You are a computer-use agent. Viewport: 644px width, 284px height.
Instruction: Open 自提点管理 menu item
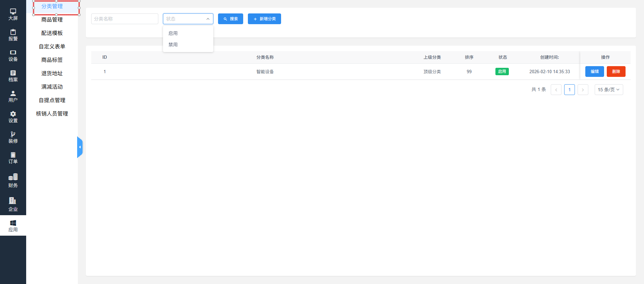coord(52,100)
